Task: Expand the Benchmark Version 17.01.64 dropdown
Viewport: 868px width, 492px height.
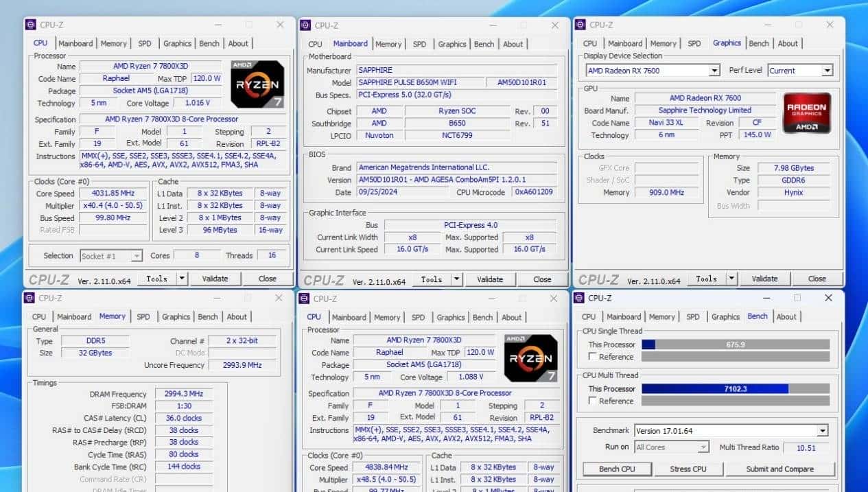Action: pyautogui.click(x=822, y=430)
